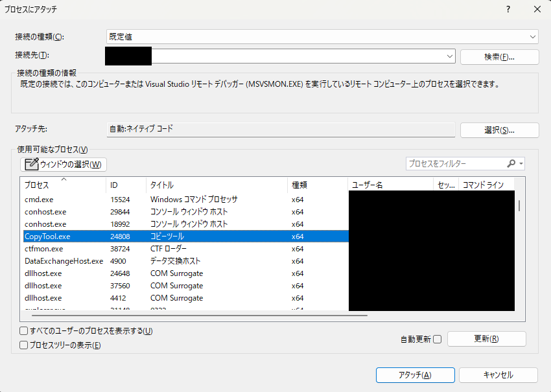The image size is (551, 392).
Task: Sort list by the process name column header
Action: pos(37,185)
